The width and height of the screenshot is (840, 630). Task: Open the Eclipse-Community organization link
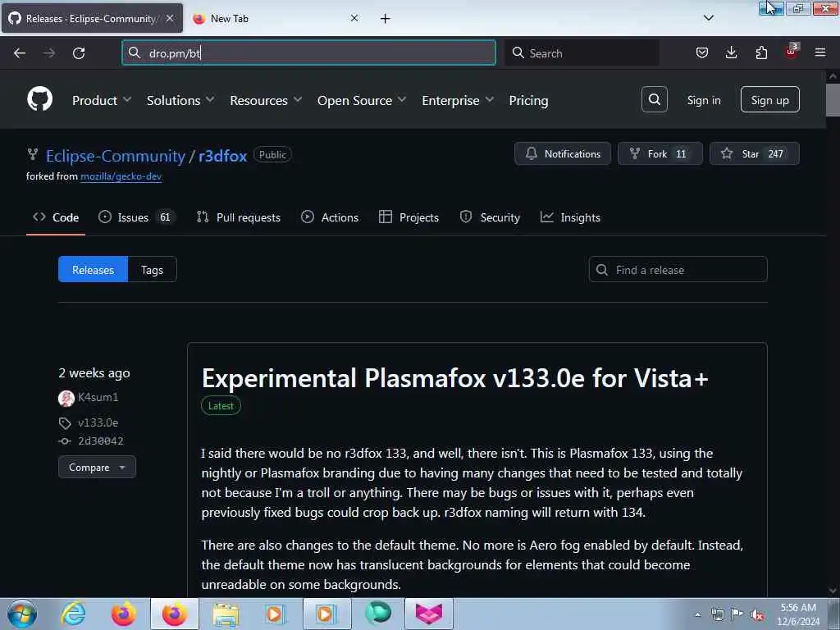click(115, 156)
